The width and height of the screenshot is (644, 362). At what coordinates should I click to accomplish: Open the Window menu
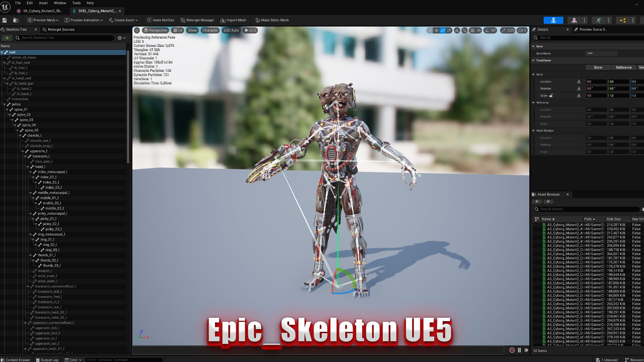pos(60,3)
